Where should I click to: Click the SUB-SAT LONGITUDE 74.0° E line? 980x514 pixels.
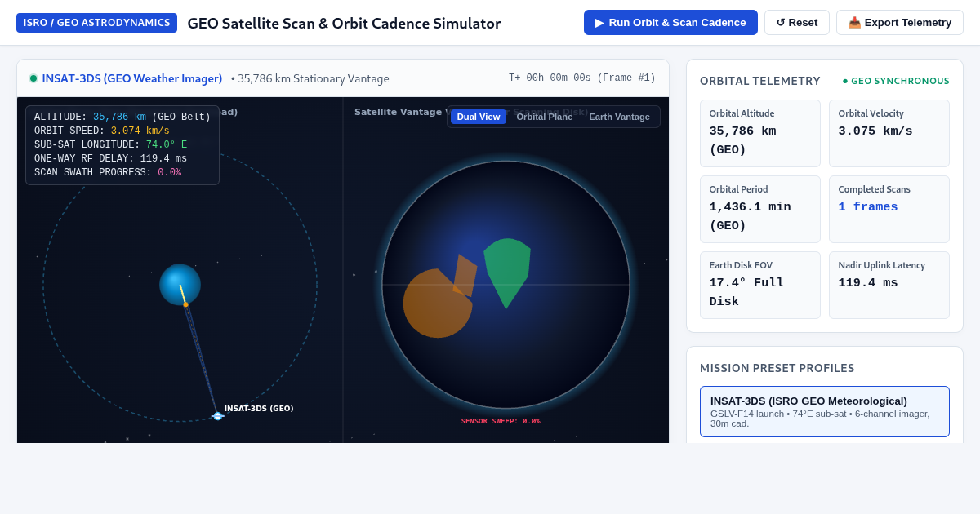(x=110, y=145)
